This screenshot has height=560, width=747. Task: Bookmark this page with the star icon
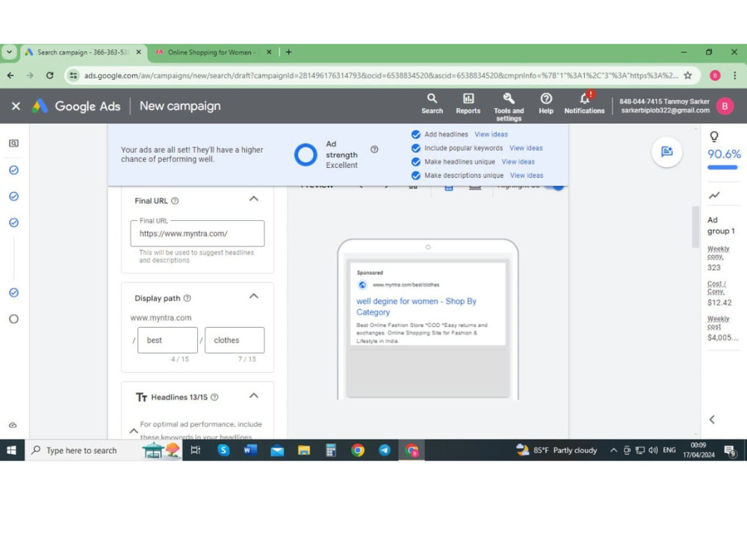(687, 75)
